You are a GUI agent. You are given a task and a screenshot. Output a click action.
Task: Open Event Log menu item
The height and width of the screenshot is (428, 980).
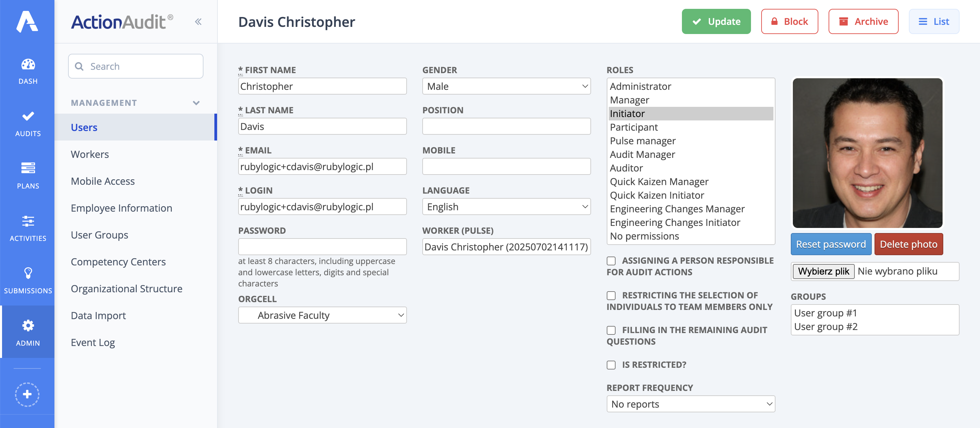93,342
